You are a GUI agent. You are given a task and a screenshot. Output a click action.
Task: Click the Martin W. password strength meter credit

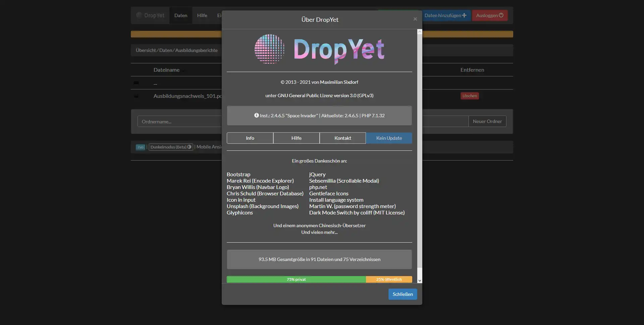tap(353, 206)
